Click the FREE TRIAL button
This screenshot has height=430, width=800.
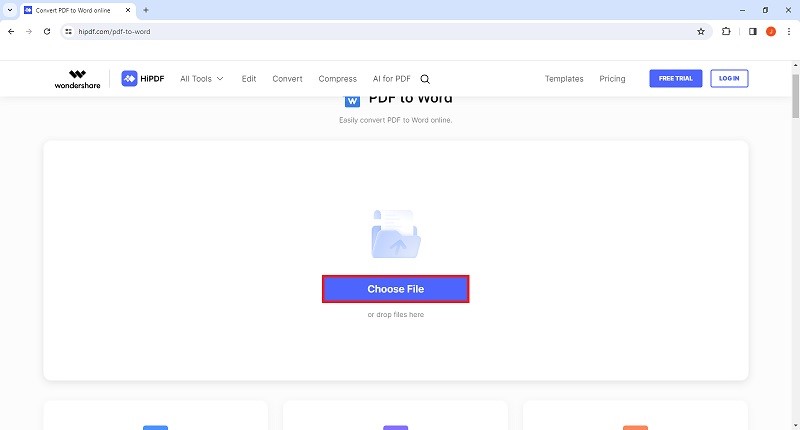coord(676,79)
